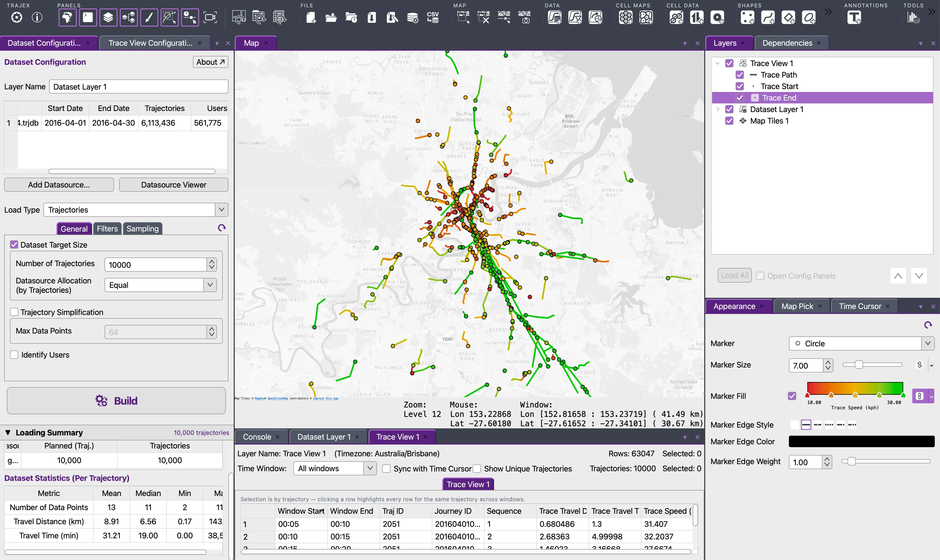Open the Tools chart statistics icon

coord(913,17)
